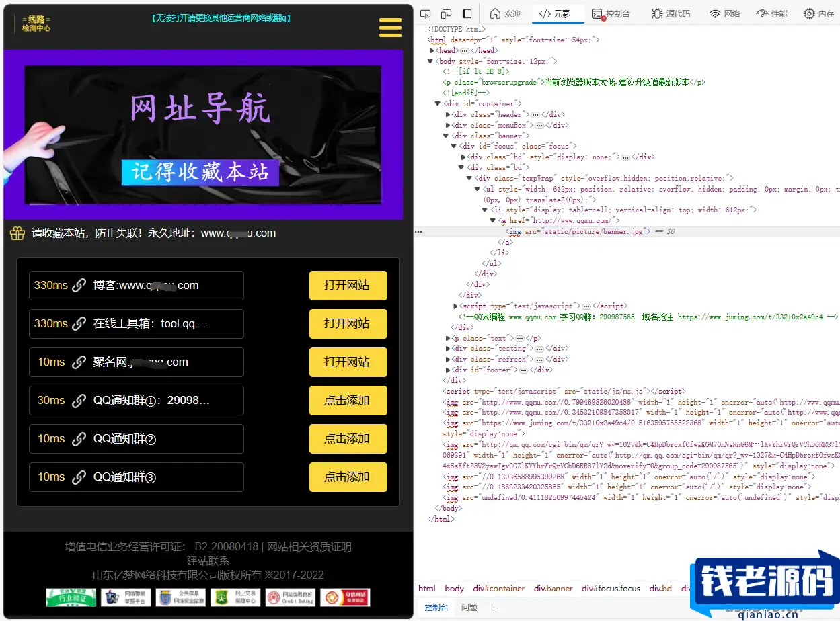Switch to the 网络 tab
Viewport: 840px width, 621px height.
click(725, 13)
